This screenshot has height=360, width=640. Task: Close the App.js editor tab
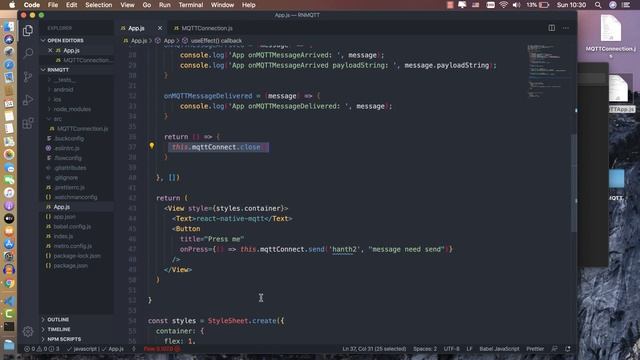click(160, 28)
